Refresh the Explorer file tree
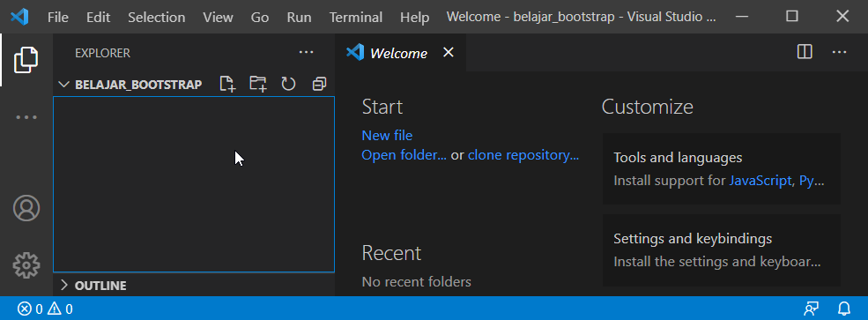This screenshot has height=320, width=868. pyautogui.click(x=288, y=84)
